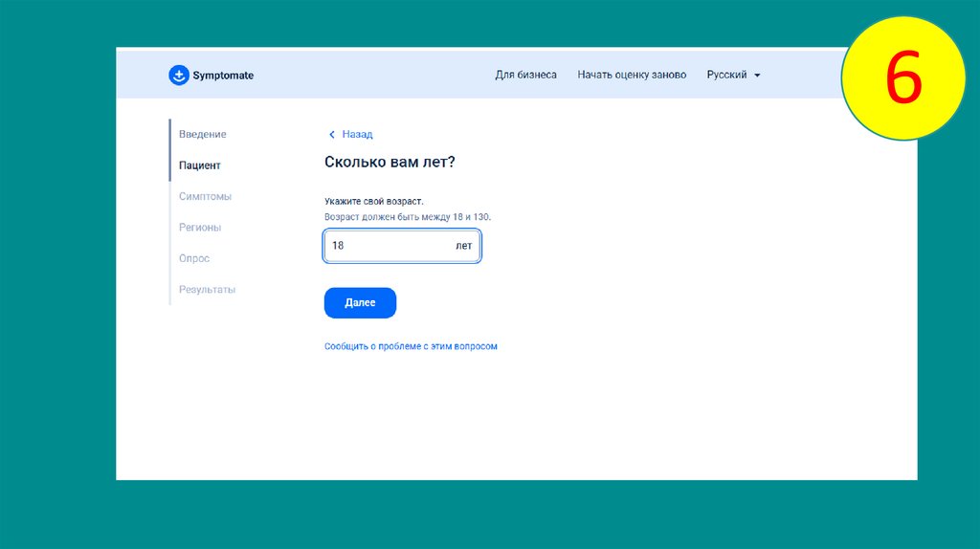Select Опрос step in sidebar
Viewport: 980px width, 549px height.
[x=193, y=258]
